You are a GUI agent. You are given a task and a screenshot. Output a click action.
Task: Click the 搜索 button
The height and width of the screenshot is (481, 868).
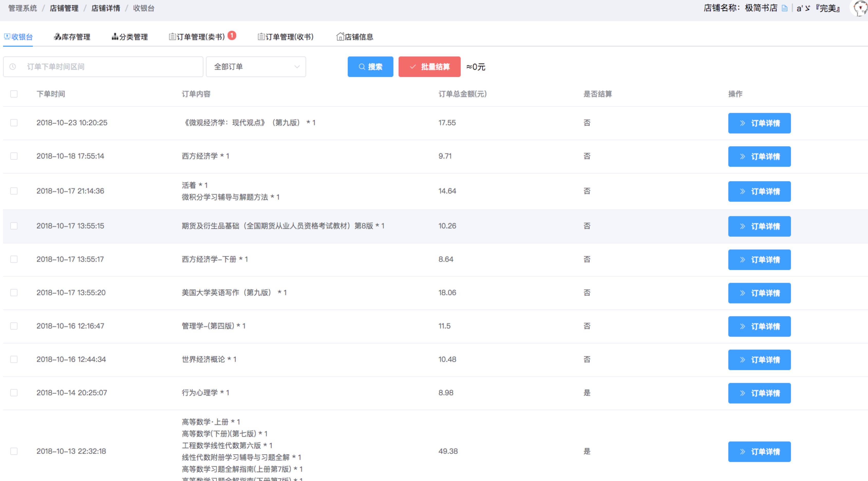(370, 67)
